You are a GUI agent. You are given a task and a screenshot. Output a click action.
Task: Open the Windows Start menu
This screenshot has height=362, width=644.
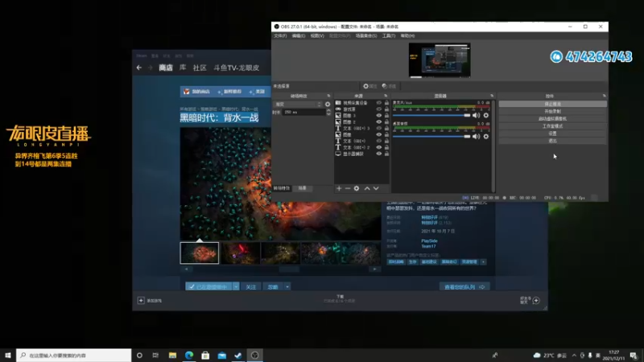click(8, 355)
